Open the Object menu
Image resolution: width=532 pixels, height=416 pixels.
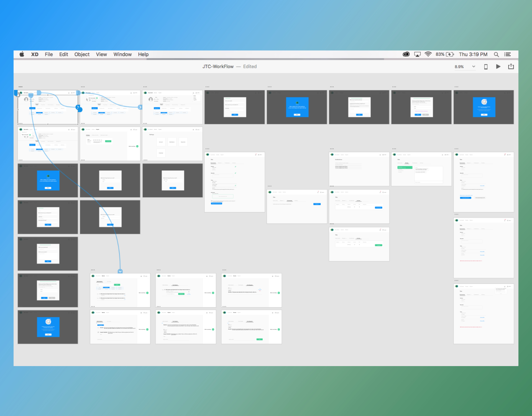(82, 54)
